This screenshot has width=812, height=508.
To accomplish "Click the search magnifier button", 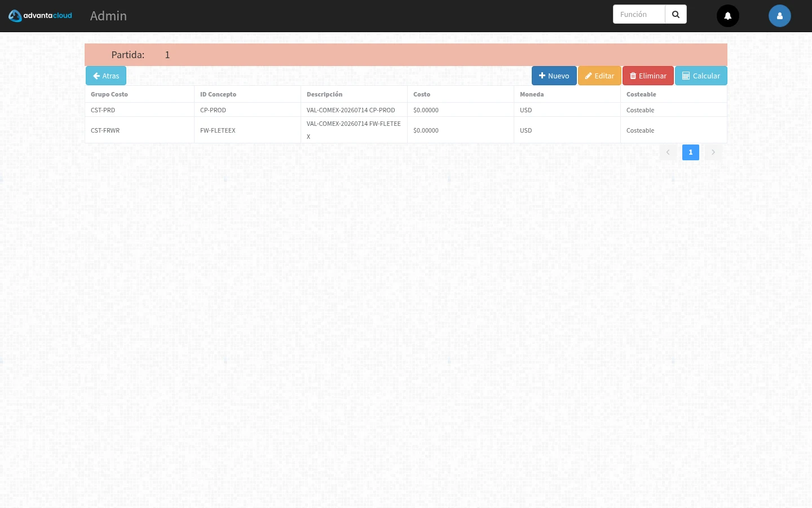I will [x=676, y=15].
